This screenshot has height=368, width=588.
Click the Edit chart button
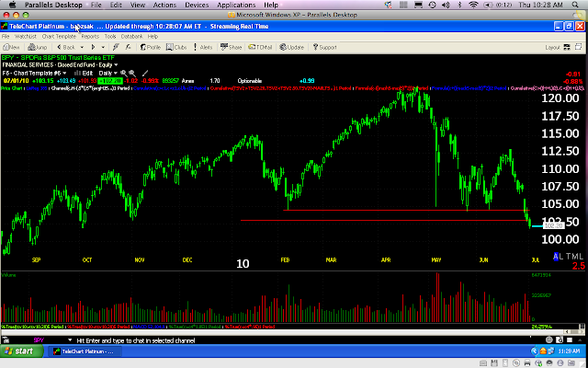[x=84, y=73]
